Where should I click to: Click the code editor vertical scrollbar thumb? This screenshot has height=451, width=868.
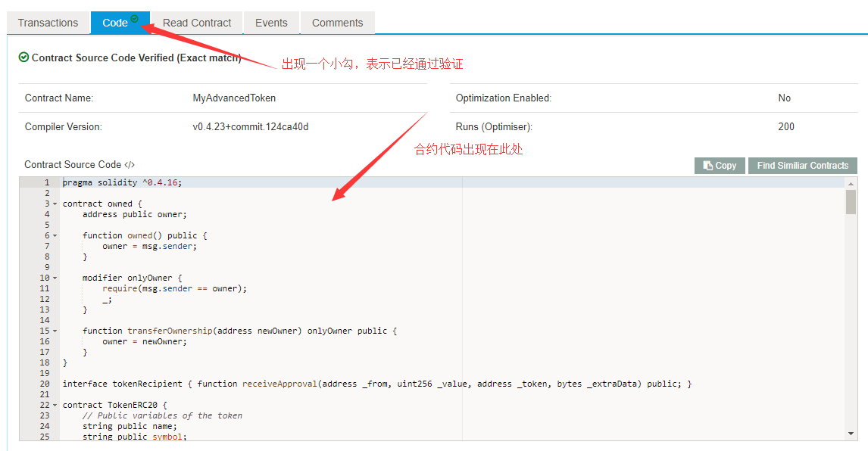click(851, 202)
